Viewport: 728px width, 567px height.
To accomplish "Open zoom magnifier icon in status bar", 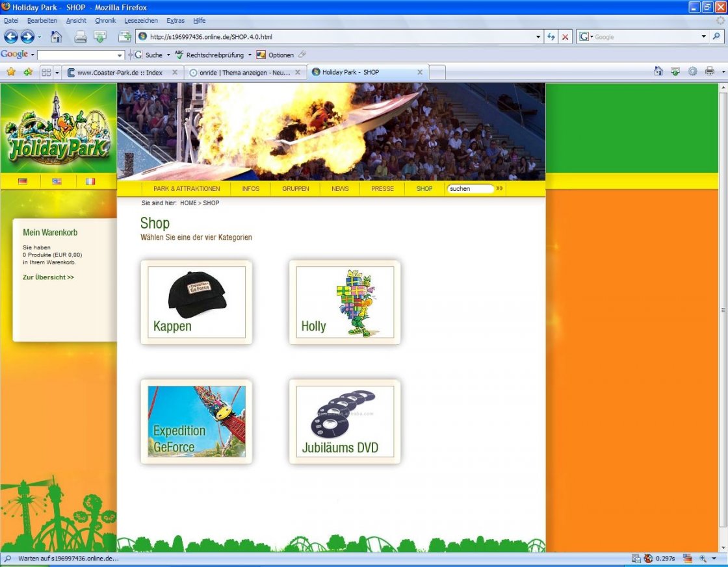I will (703, 558).
